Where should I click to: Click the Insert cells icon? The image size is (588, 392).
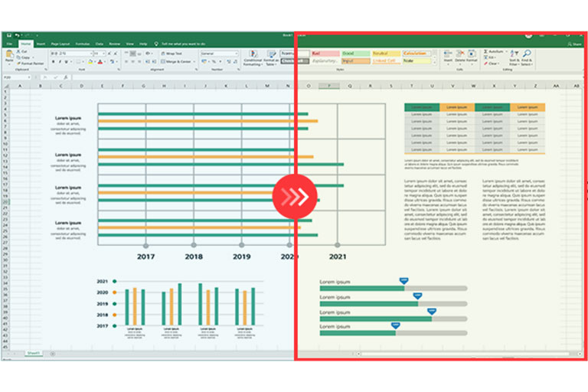point(448,56)
